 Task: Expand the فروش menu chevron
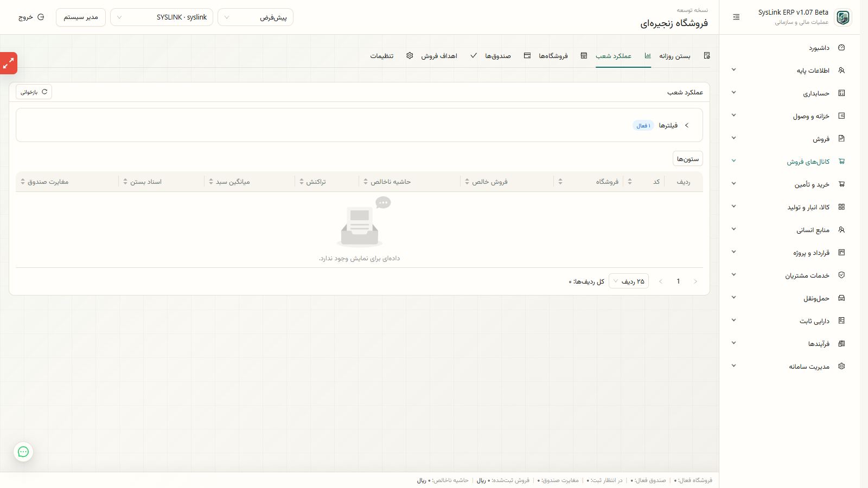(x=733, y=138)
